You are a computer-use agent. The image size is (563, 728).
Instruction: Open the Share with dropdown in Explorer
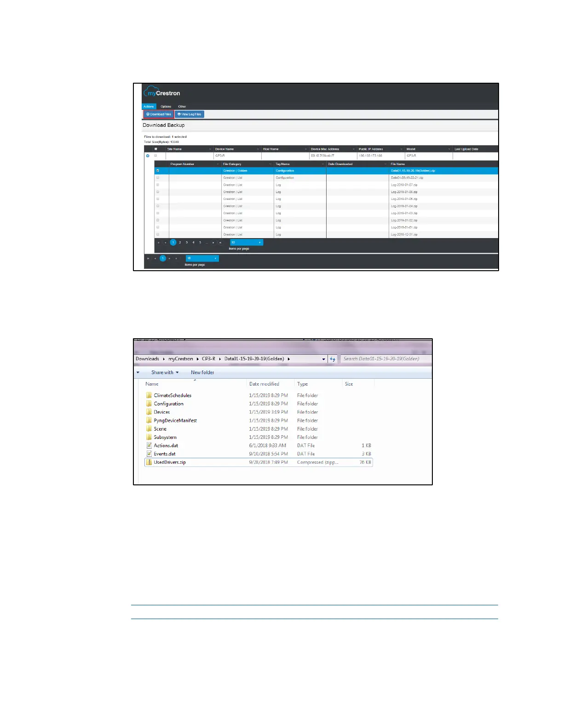click(165, 372)
